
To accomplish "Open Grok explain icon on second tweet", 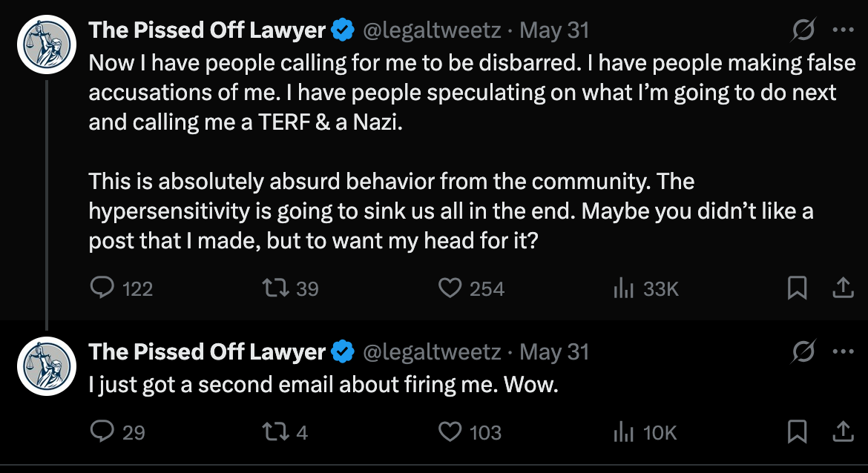I will (x=803, y=351).
